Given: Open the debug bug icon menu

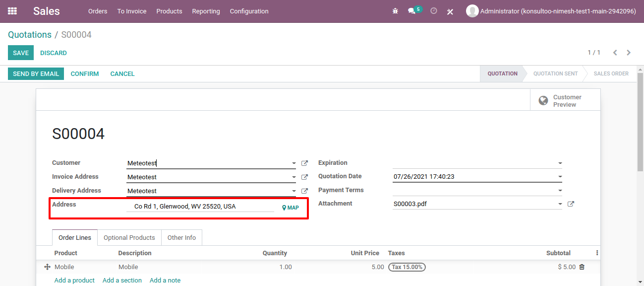Looking at the screenshot, I should coord(395,11).
